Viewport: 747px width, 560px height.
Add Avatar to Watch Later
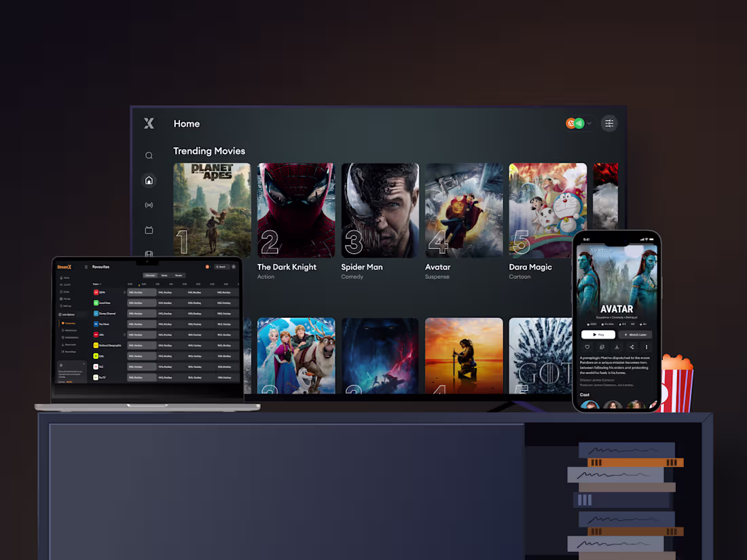coord(636,335)
